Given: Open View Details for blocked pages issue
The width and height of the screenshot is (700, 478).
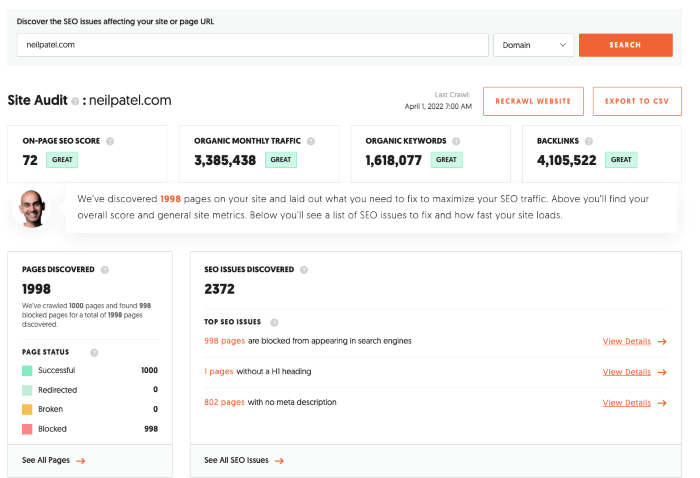Looking at the screenshot, I should pyautogui.click(x=627, y=341).
